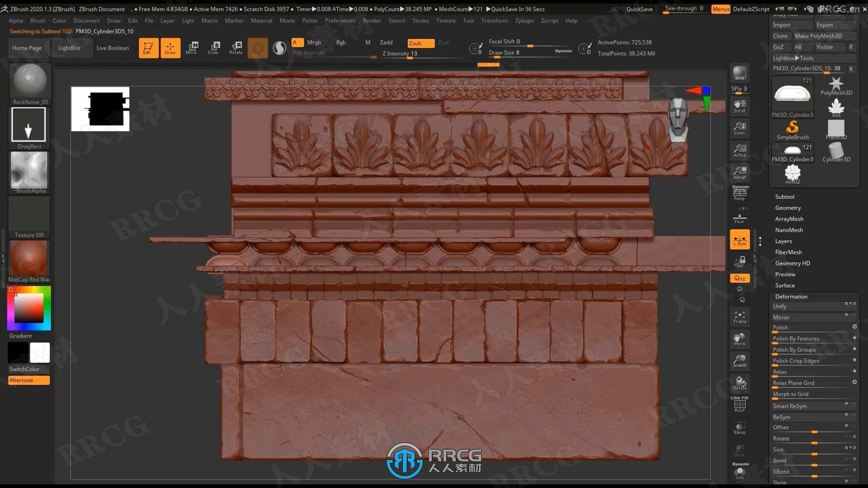868x488 pixels.
Task: Click the right shelf Move navigation icon
Action: [740, 339]
